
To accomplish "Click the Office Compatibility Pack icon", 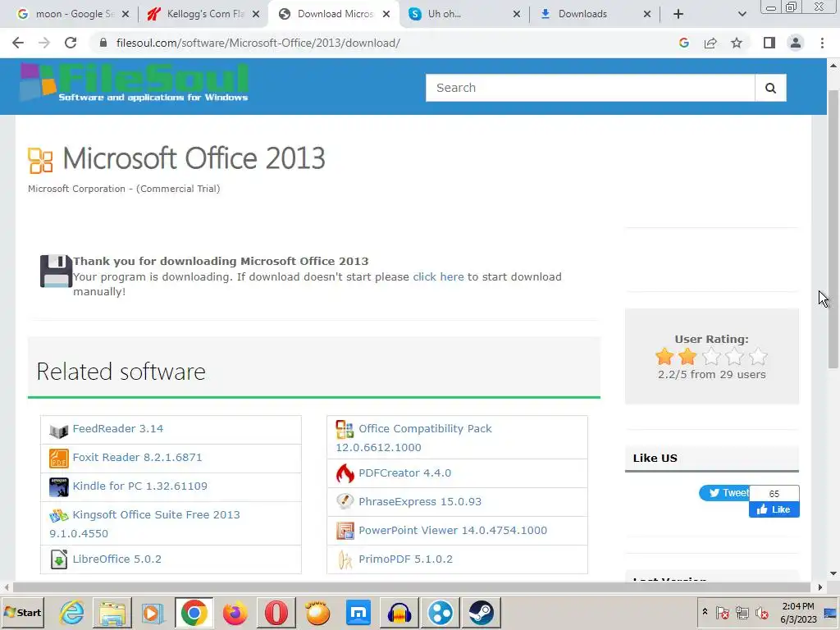I will (x=345, y=429).
